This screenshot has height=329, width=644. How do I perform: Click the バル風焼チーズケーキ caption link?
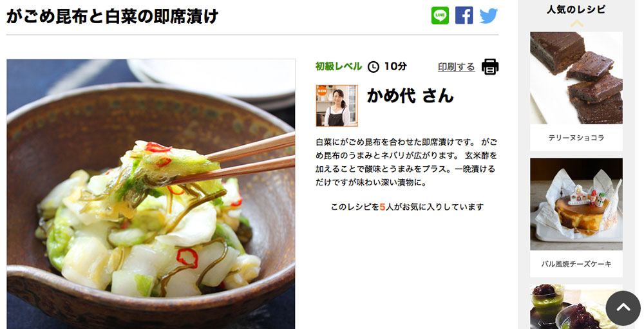pos(576,264)
